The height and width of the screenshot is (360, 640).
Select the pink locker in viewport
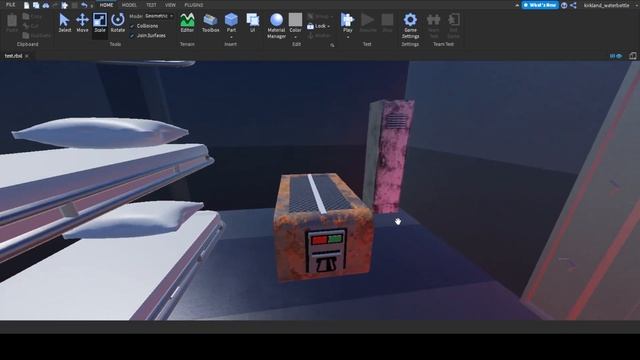(x=388, y=157)
